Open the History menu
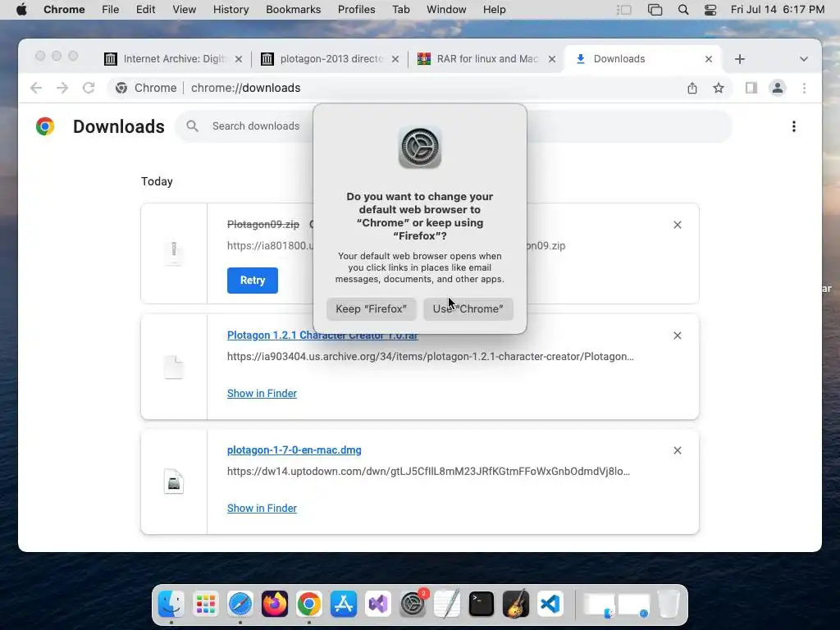 point(231,10)
